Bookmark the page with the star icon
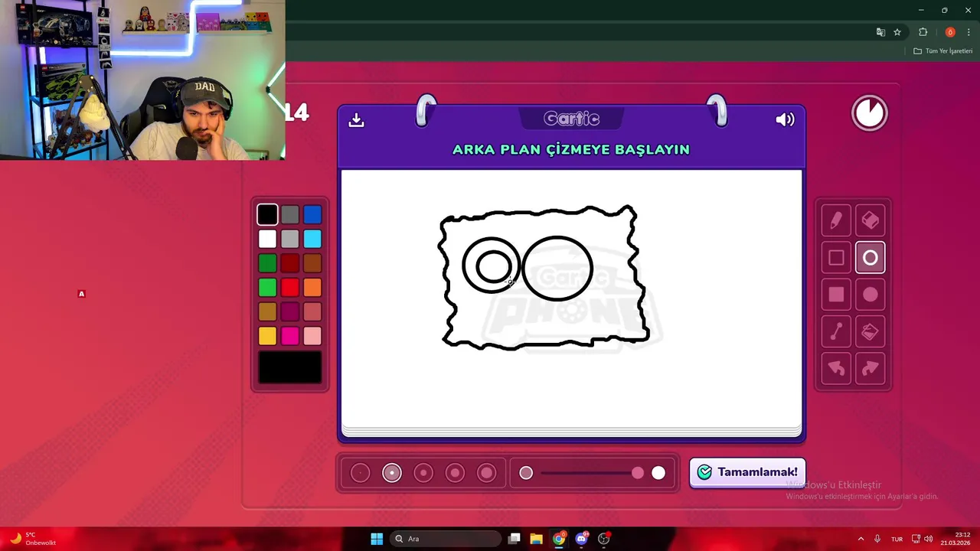The image size is (980, 551). coord(897,32)
